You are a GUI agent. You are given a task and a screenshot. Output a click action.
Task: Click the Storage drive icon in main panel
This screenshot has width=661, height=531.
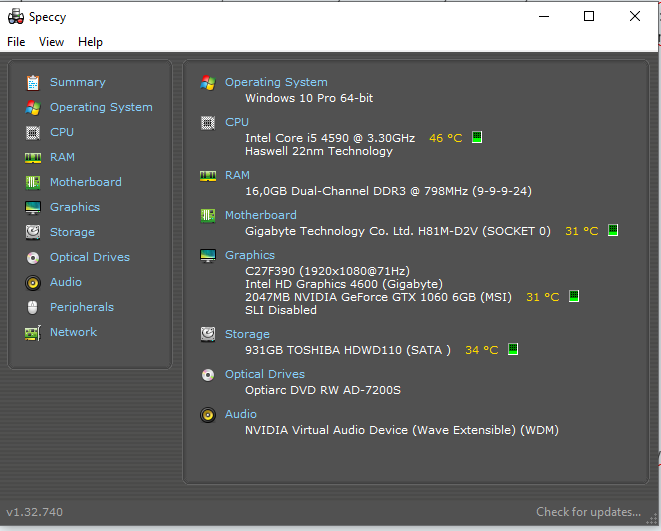(x=208, y=335)
